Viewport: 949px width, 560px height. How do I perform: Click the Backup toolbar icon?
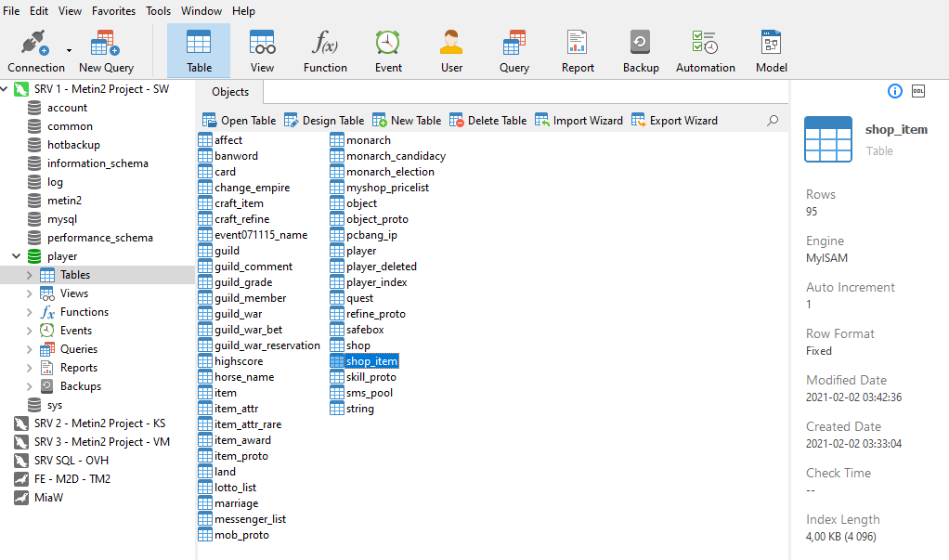point(641,44)
